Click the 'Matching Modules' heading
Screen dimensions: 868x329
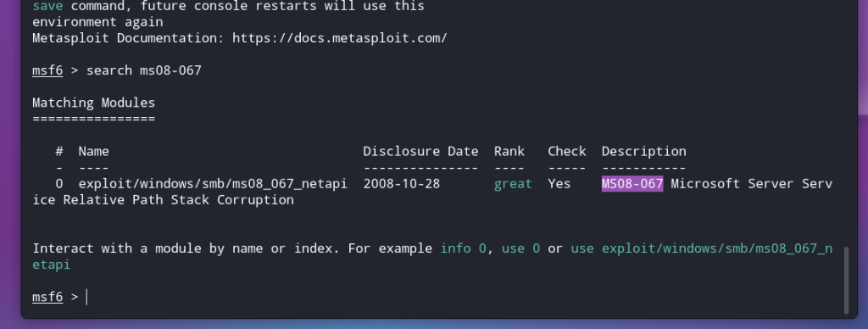[x=93, y=103]
